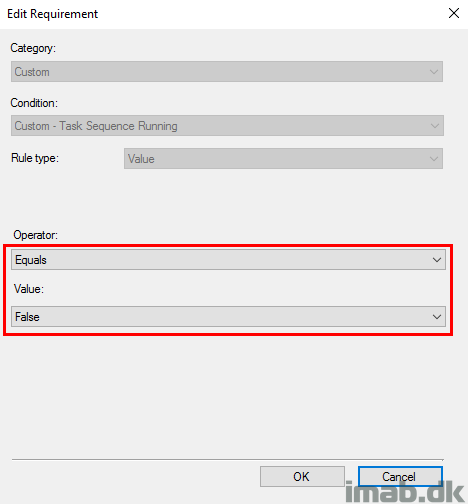Image resolution: width=468 pixels, height=504 pixels.
Task: Open the Operator combo box showing Equals
Action: (x=228, y=260)
